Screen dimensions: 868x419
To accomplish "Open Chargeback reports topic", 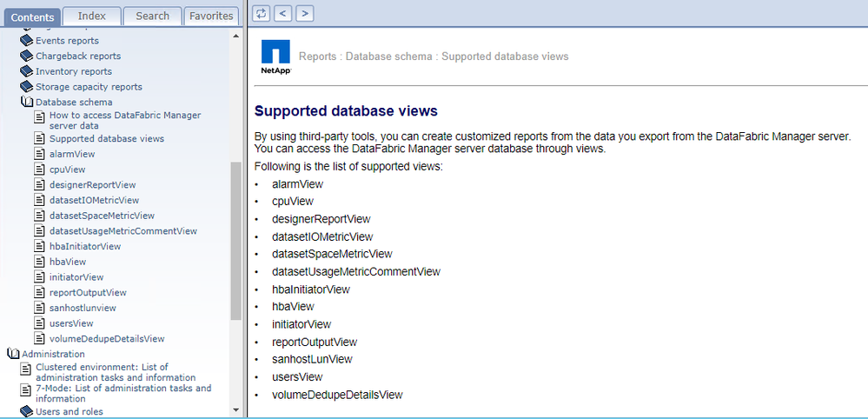I will click(78, 56).
